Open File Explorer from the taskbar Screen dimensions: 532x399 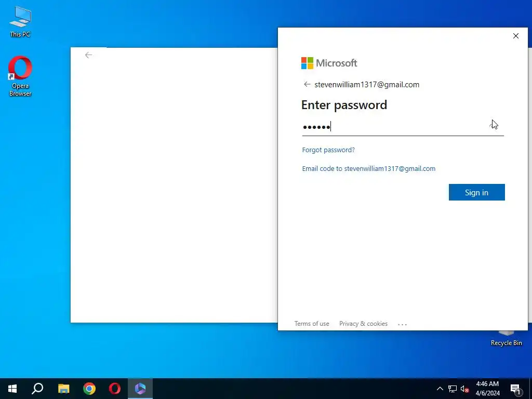coord(63,389)
